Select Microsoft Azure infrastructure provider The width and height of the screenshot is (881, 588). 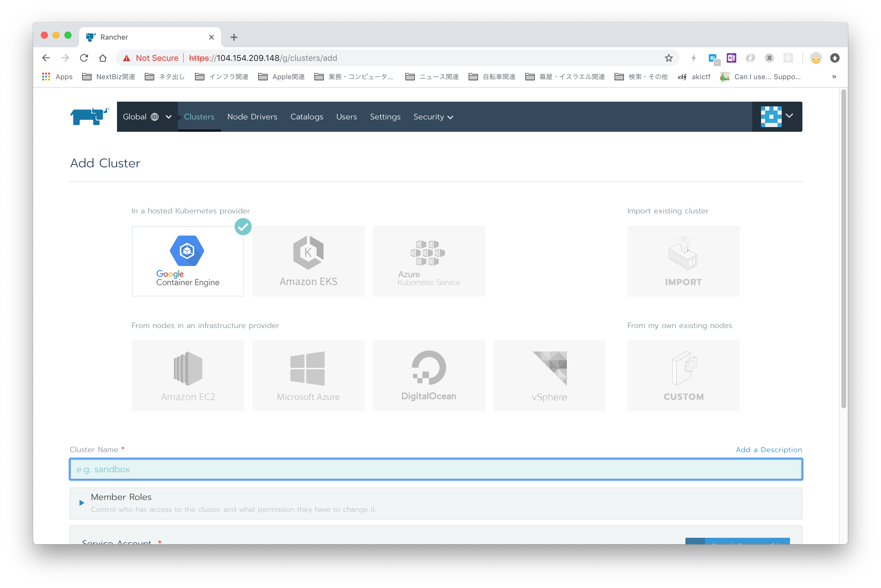tap(308, 376)
